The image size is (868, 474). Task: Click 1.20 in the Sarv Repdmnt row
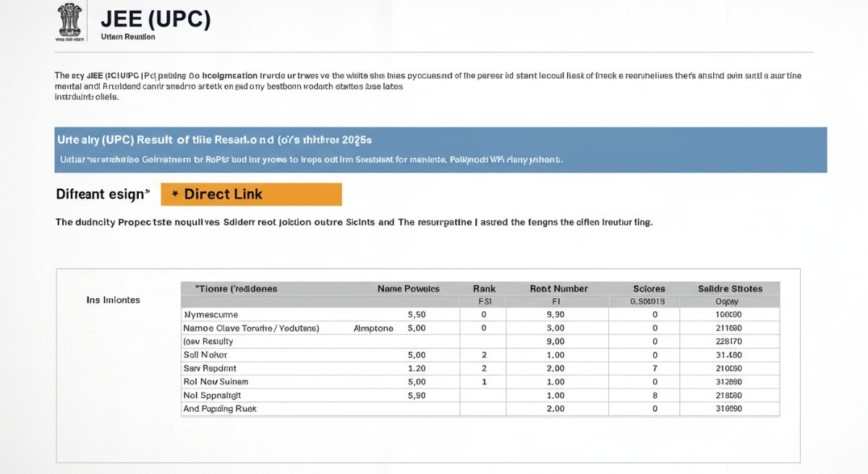point(417,368)
